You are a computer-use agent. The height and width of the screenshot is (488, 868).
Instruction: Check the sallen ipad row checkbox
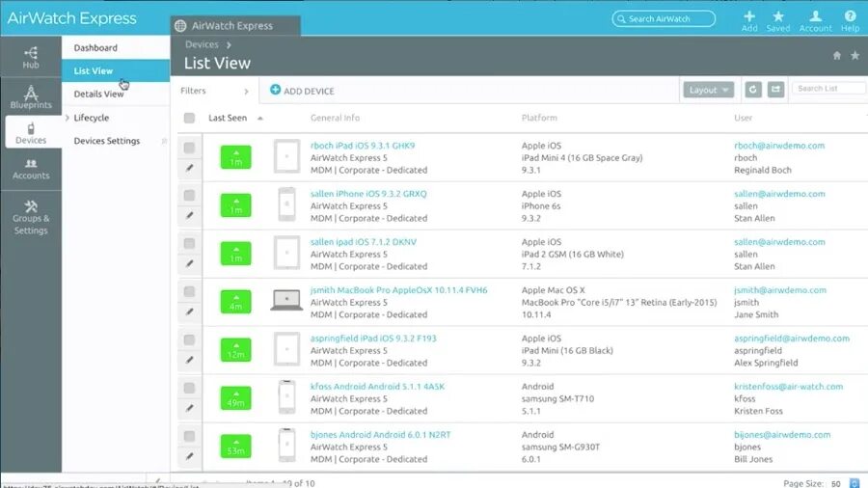(x=189, y=243)
